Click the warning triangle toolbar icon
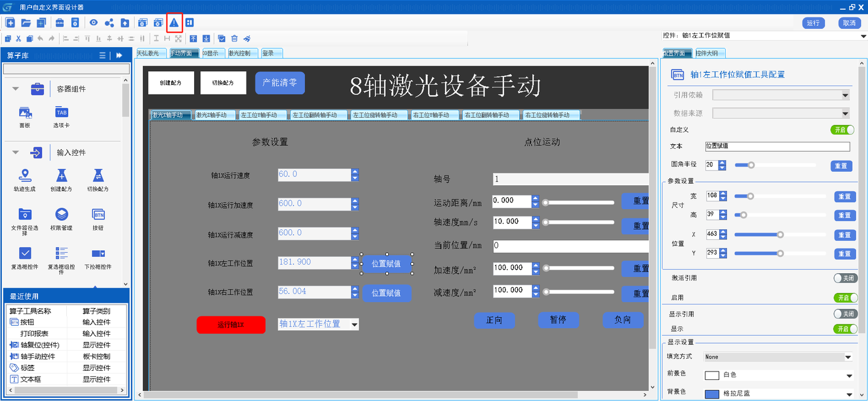This screenshot has height=401, width=868. pyautogui.click(x=174, y=23)
